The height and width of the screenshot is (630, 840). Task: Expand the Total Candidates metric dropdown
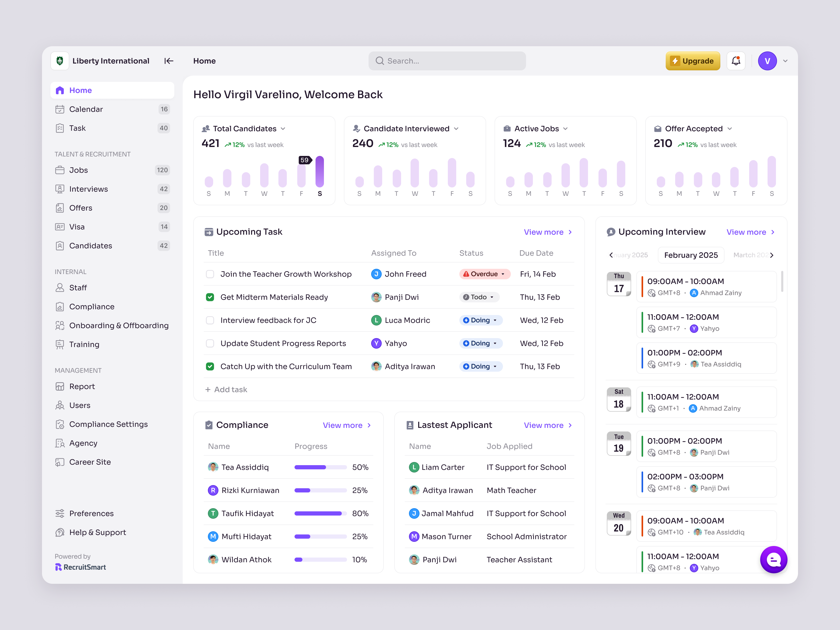tap(283, 129)
